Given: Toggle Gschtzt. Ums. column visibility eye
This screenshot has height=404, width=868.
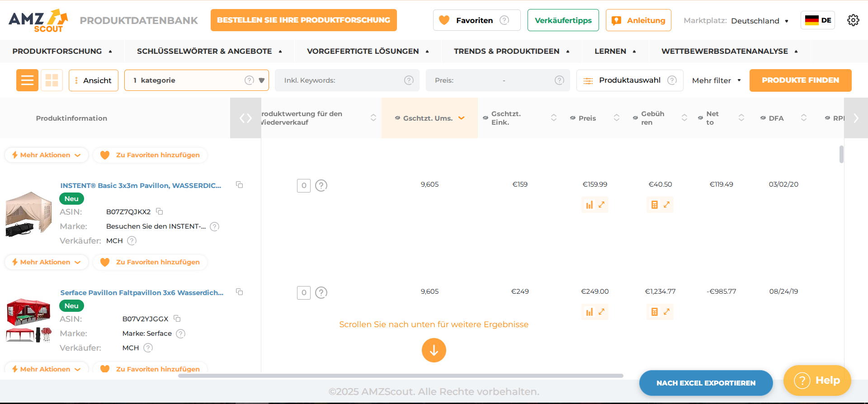Looking at the screenshot, I should 398,118.
